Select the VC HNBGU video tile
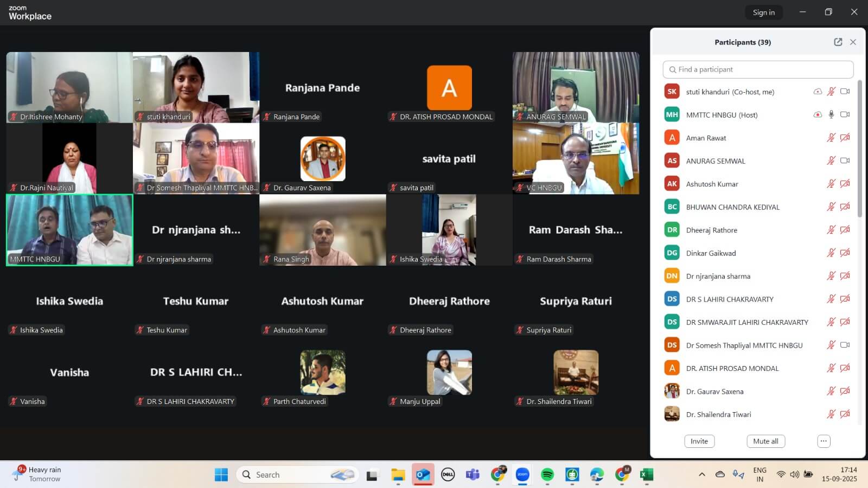This screenshot has width=868, height=488. point(576,158)
